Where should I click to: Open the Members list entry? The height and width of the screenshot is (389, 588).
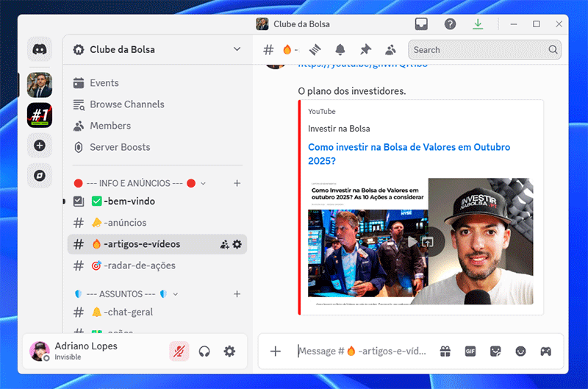(x=157, y=126)
